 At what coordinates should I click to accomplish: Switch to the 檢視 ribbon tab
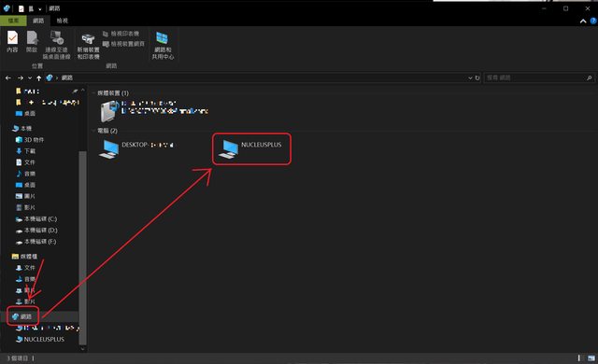[63, 21]
